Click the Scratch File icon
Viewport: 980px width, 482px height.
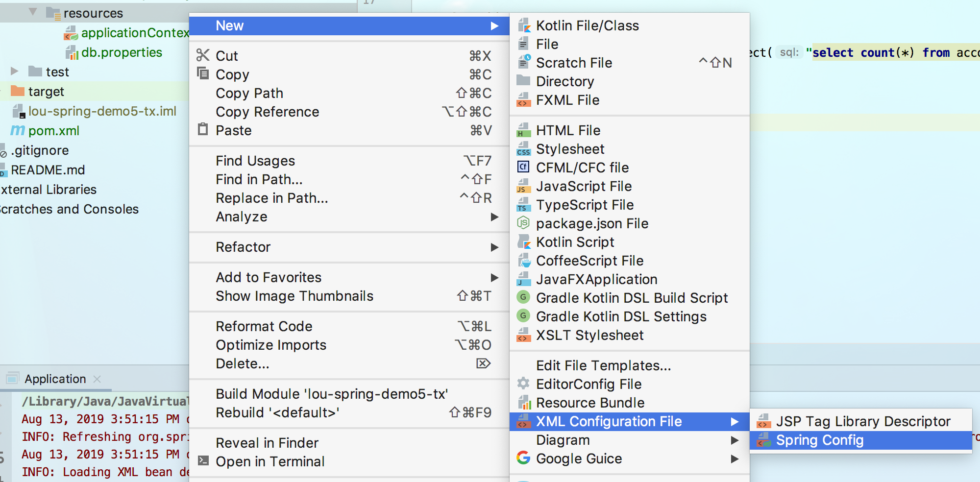524,62
